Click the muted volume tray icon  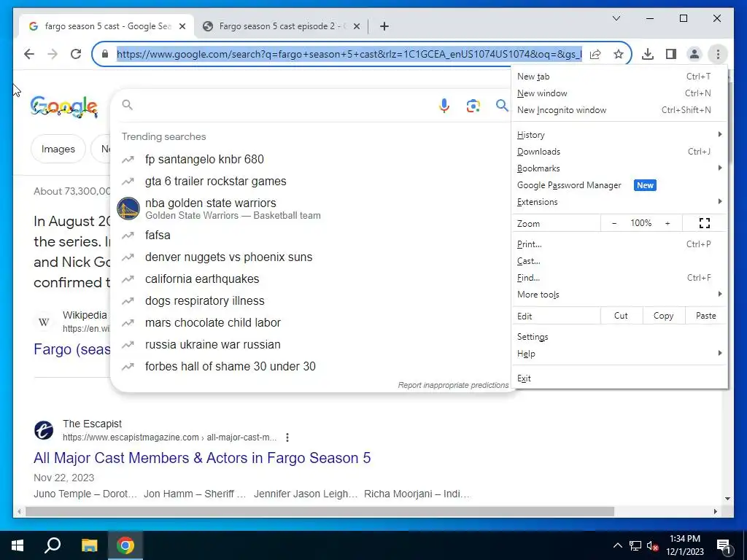pyautogui.click(x=652, y=545)
